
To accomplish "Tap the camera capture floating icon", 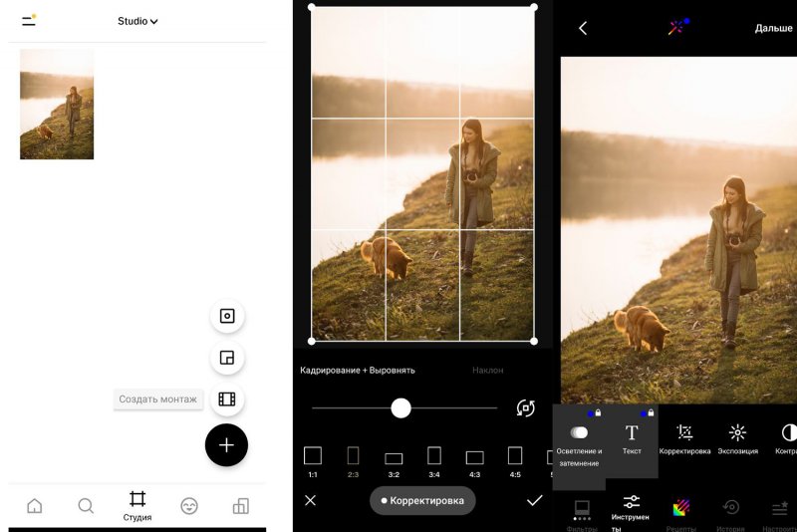I will (x=227, y=316).
